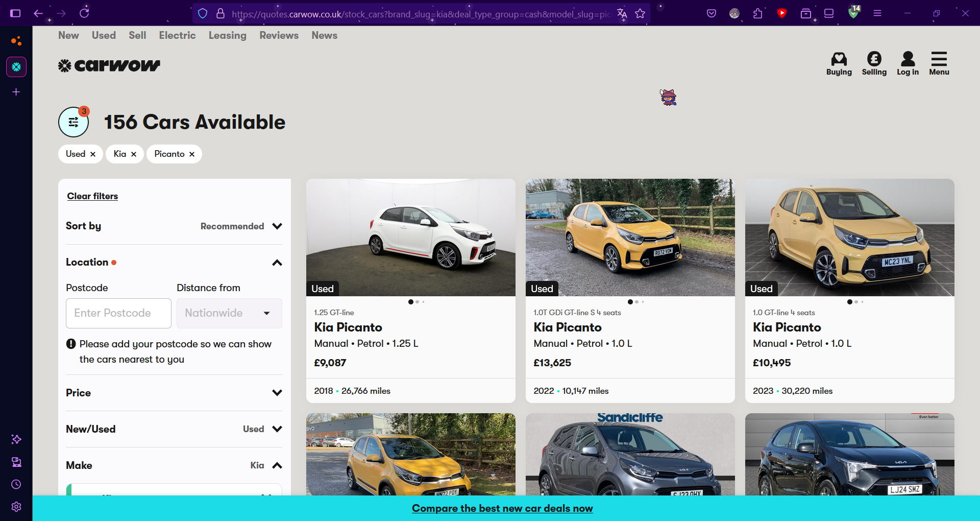Open the Nationwide distance dropdown
Image resolution: width=980 pixels, height=521 pixels.
229,313
